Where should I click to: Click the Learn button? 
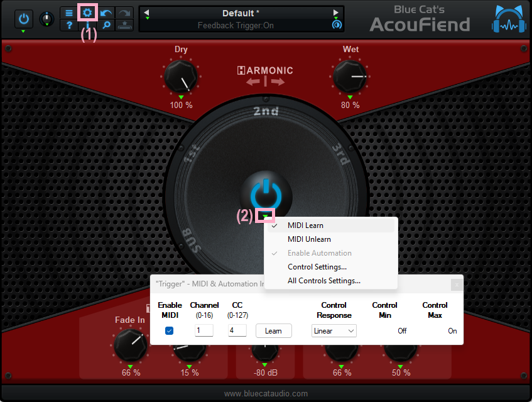tap(273, 331)
